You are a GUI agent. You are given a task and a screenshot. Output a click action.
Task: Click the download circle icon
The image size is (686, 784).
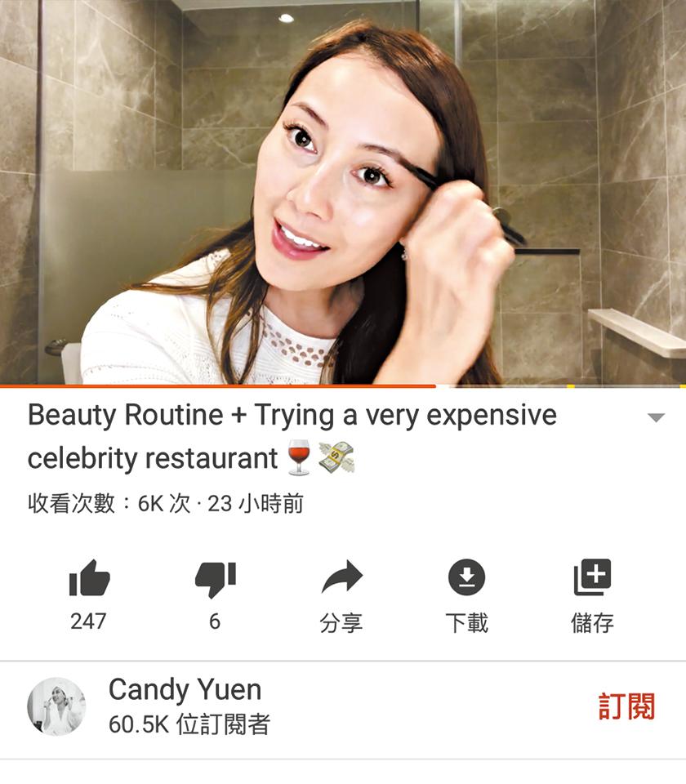coord(466,577)
